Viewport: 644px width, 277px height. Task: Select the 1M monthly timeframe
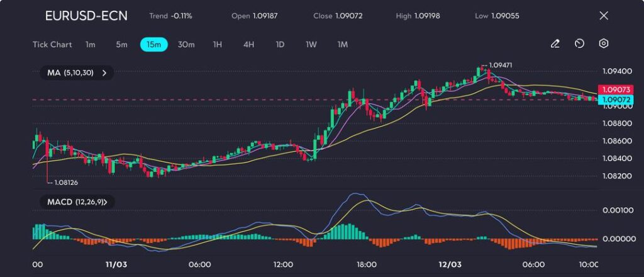pyautogui.click(x=342, y=45)
